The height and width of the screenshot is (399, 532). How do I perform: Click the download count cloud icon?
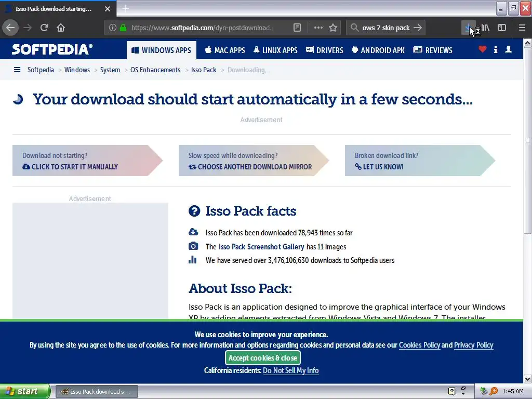click(x=193, y=232)
